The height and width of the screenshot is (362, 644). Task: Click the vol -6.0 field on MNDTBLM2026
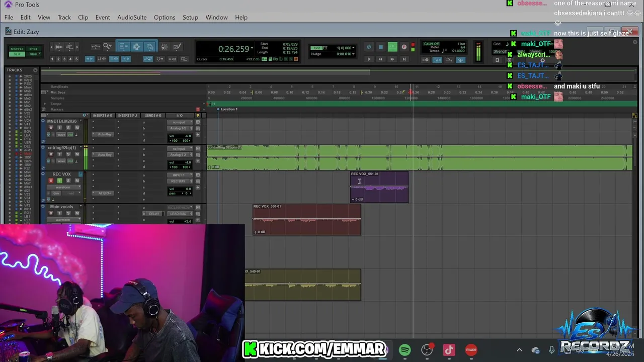[180, 136]
